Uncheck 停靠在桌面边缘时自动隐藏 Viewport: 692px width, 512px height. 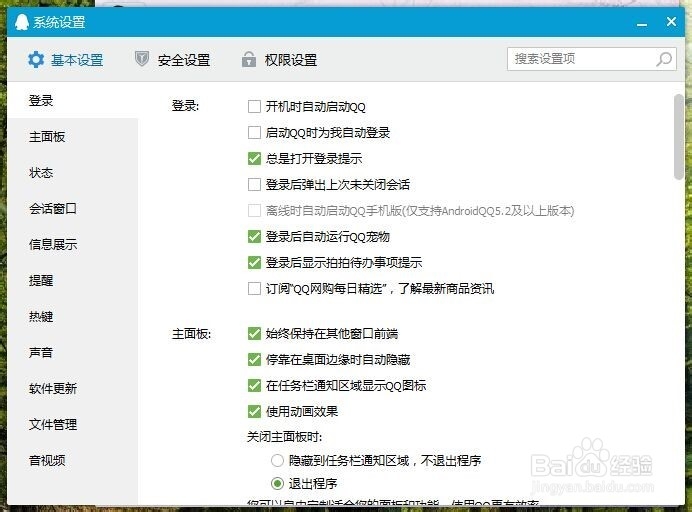(254, 360)
